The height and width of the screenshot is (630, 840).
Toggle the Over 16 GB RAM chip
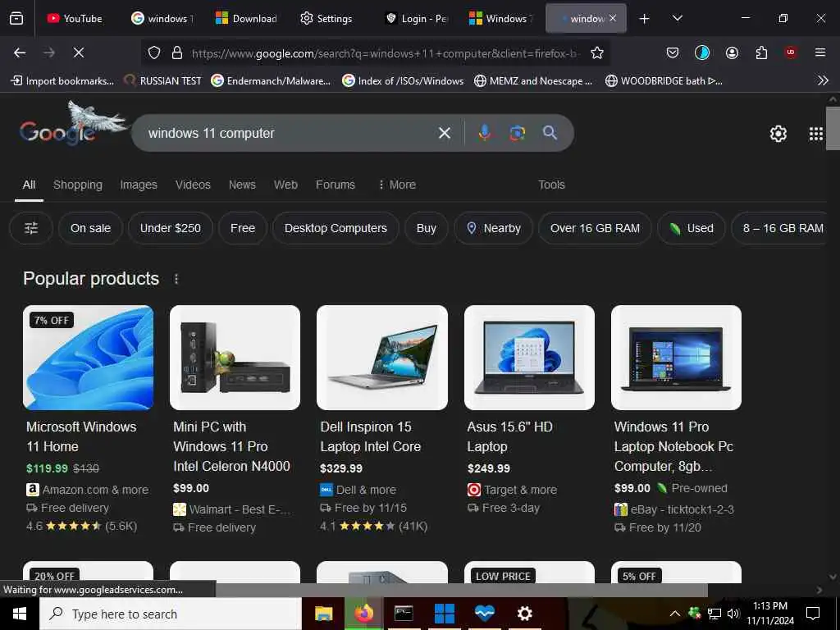point(595,228)
